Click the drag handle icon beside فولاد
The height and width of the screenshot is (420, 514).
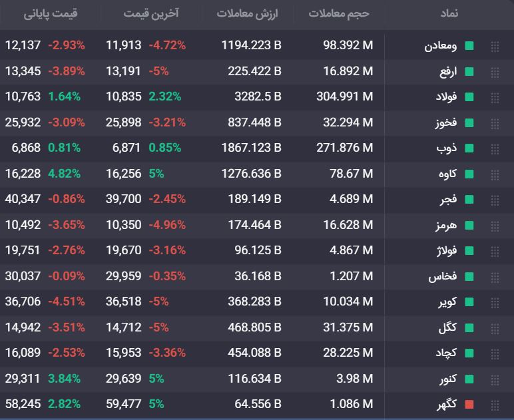(x=495, y=98)
